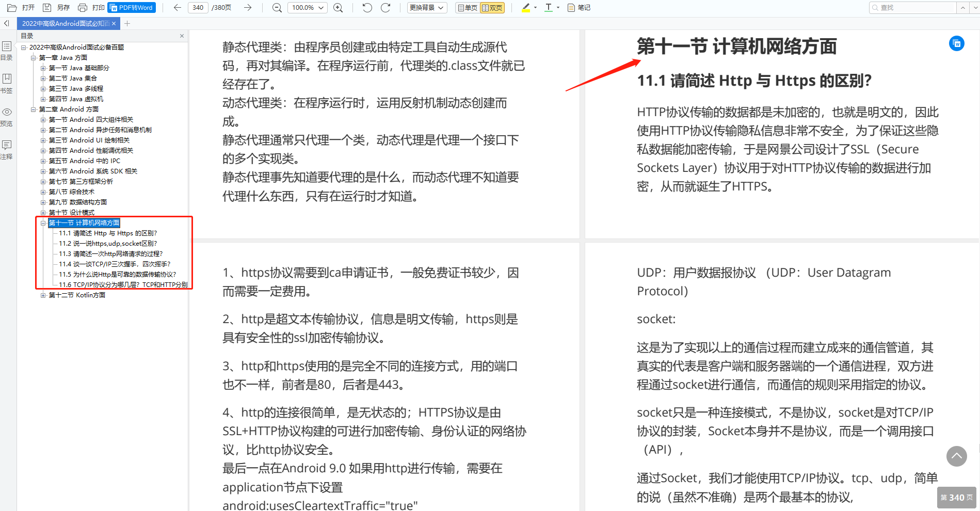
Task: Click the 打开 (Open) folder icon
Action: pyautogui.click(x=12, y=8)
